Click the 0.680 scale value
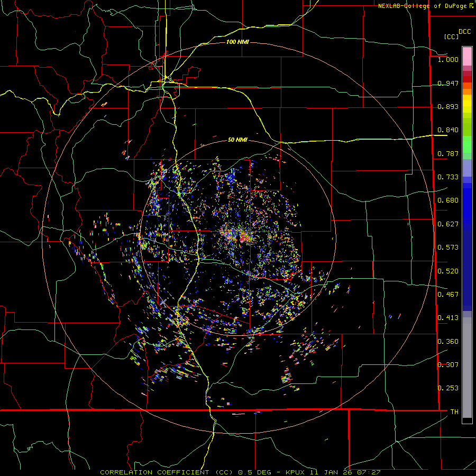 point(448,200)
